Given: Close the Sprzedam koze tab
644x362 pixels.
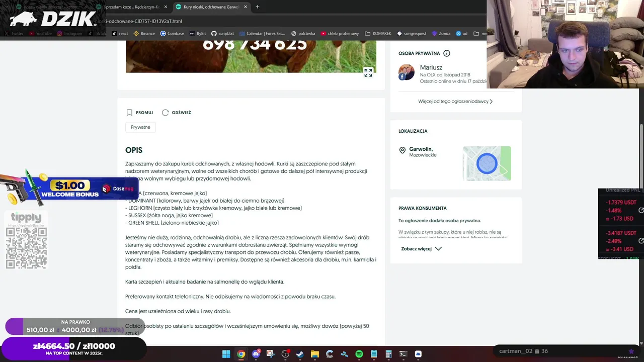Looking at the screenshot, I should (166, 7).
